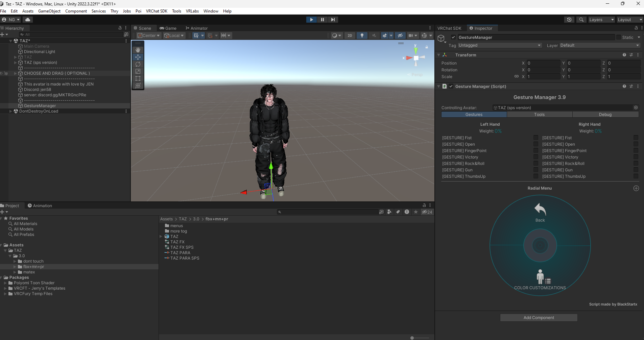Click the Step frame button
This screenshot has width=644, height=340.
(x=333, y=20)
